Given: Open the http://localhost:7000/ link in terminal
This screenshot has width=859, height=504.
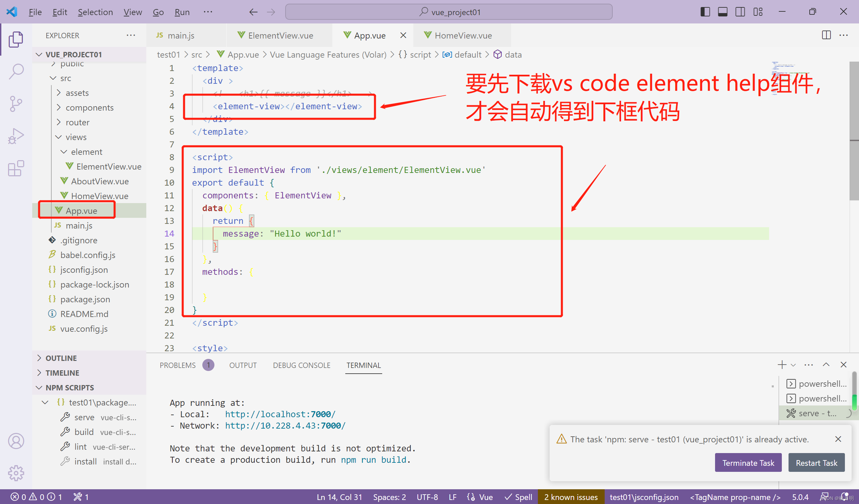Looking at the screenshot, I should (280, 414).
